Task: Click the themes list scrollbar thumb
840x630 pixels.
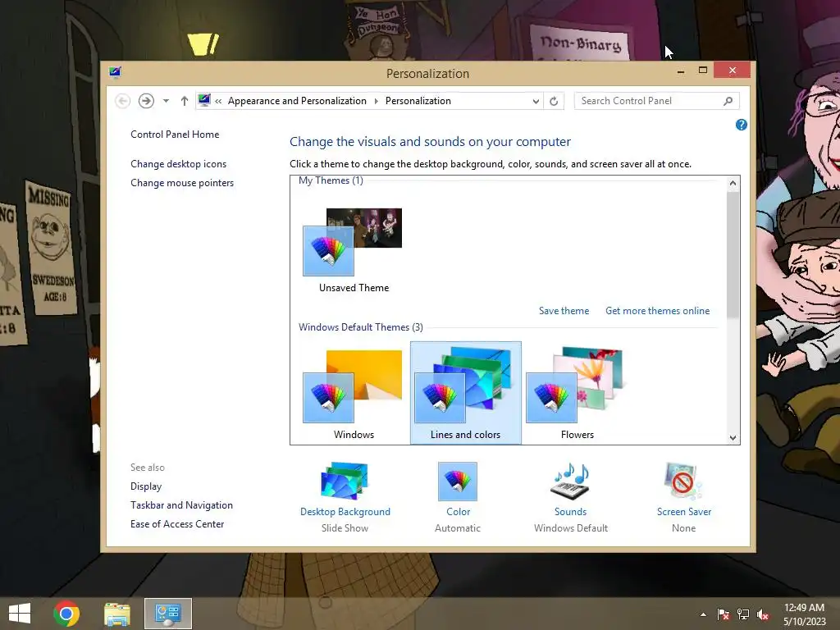Action: (x=733, y=254)
